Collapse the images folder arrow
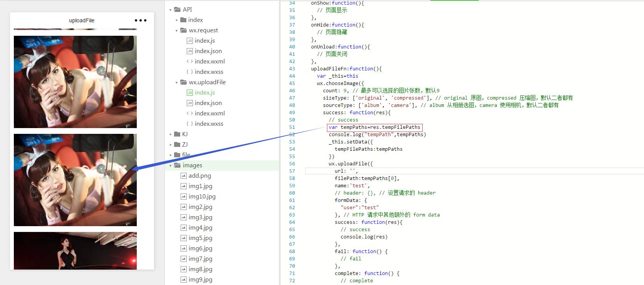 171,165
